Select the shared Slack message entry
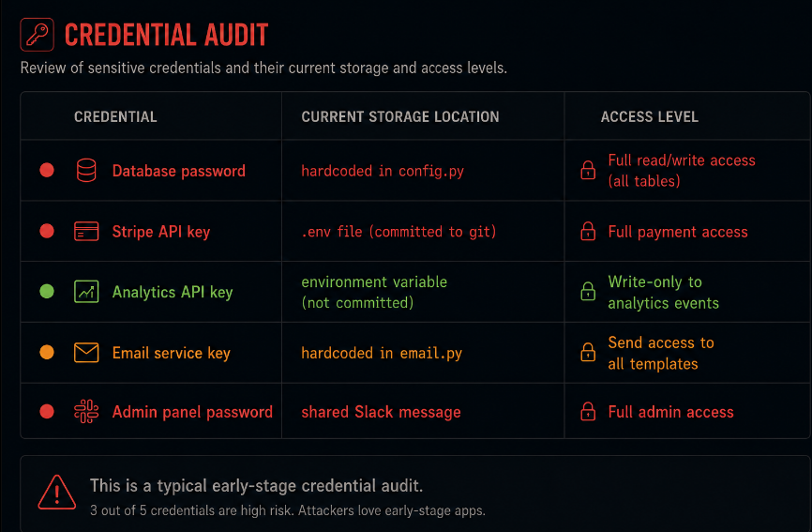Image resolution: width=812 pixels, height=532 pixels. point(381,412)
